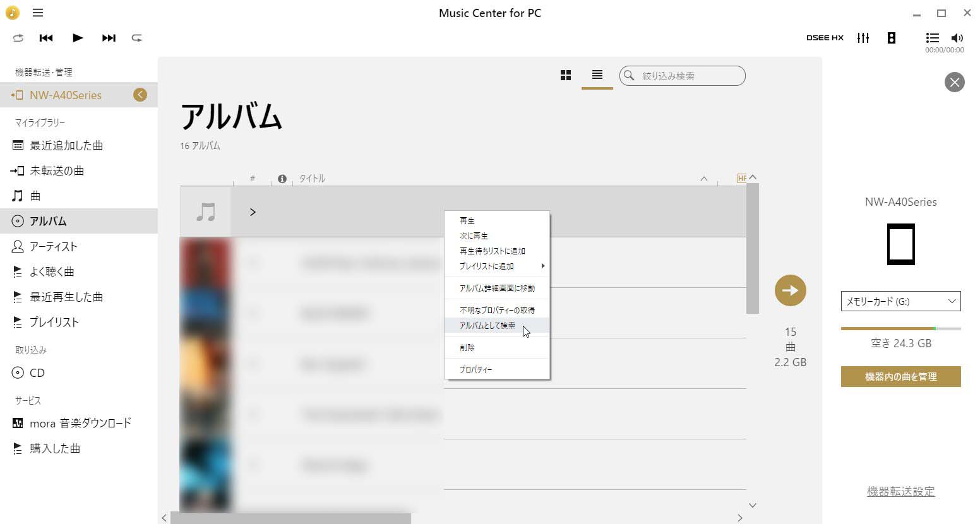Close the device transfer panel
Image resolution: width=980 pixels, height=524 pixels.
click(954, 82)
